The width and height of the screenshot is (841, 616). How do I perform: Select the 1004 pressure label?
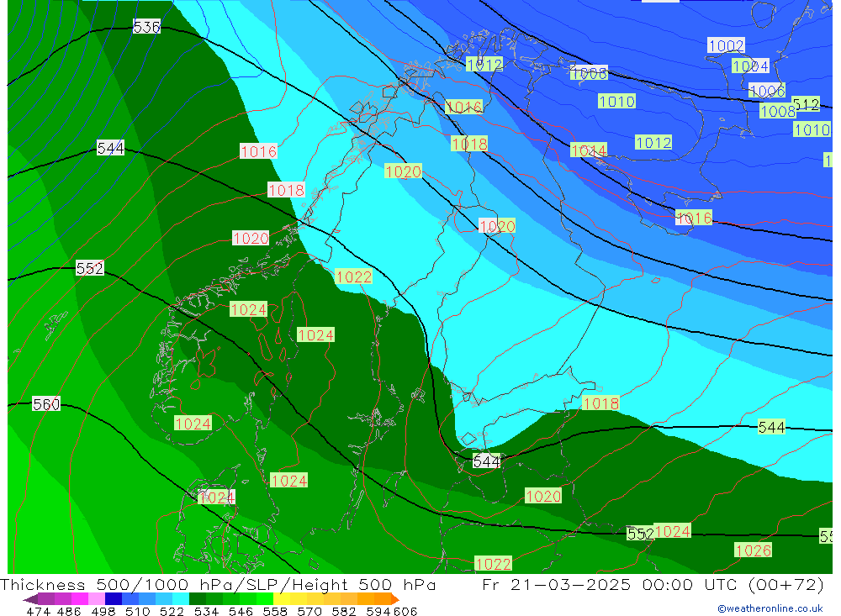coord(750,66)
